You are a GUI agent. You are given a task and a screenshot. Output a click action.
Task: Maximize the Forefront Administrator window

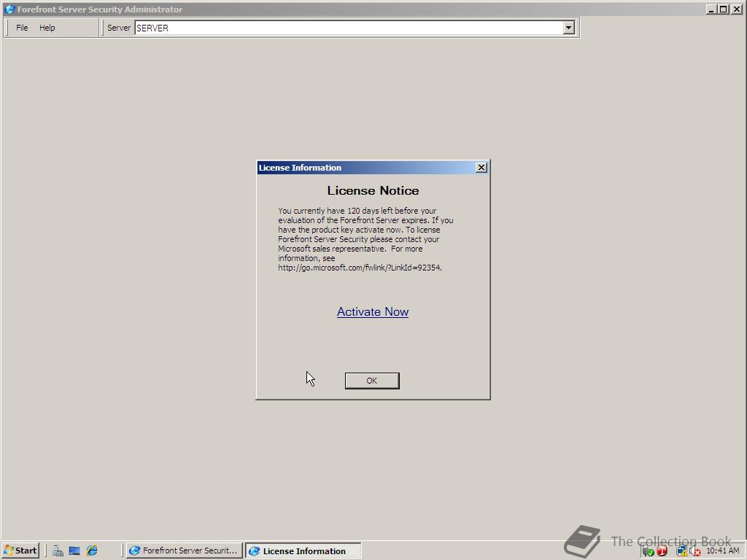click(723, 9)
